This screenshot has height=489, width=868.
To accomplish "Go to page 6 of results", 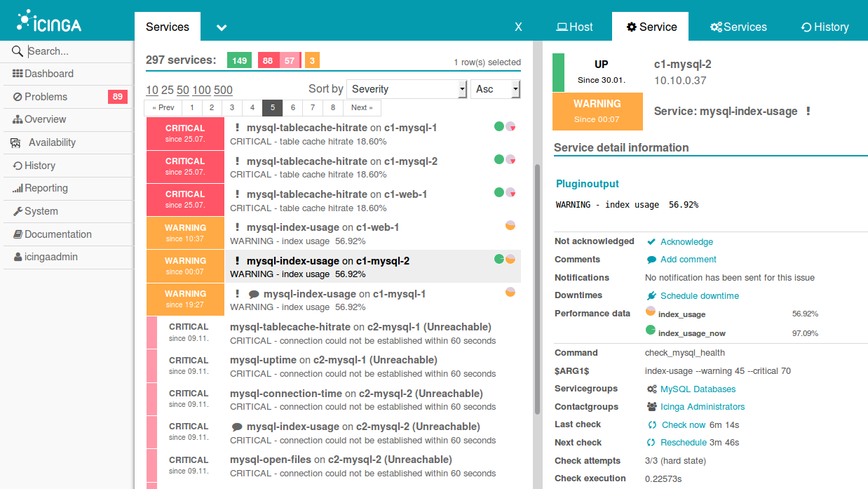I will point(293,107).
